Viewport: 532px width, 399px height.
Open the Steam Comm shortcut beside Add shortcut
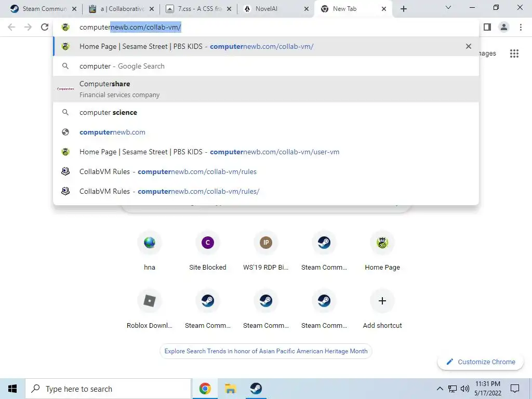pyautogui.click(x=324, y=309)
